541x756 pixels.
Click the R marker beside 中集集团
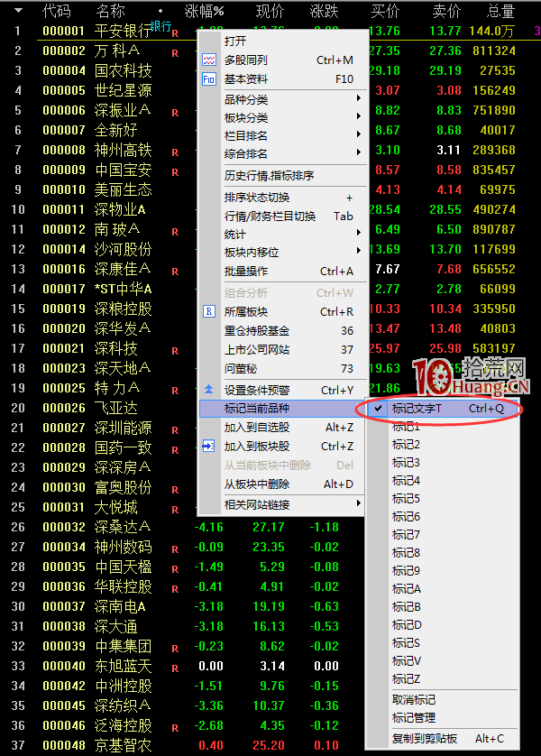(x=175, y=649)
